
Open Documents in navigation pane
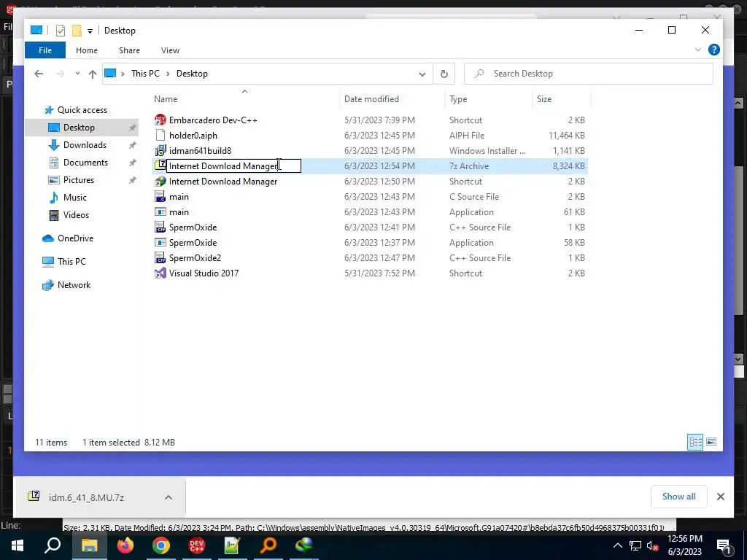point(85,163)
